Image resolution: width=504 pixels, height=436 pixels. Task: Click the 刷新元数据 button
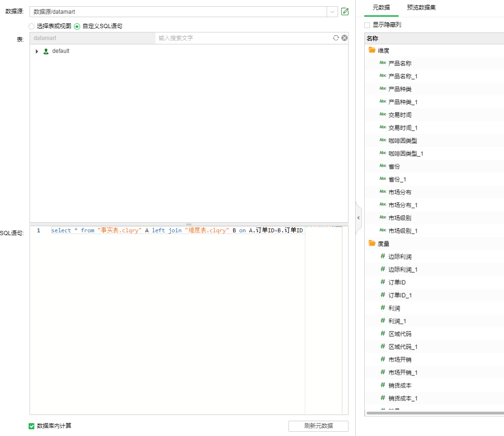(x=318, y=426)
